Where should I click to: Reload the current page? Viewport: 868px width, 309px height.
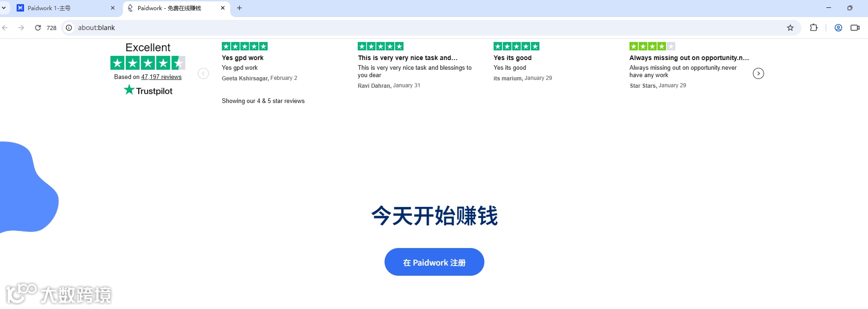point(38,28)
